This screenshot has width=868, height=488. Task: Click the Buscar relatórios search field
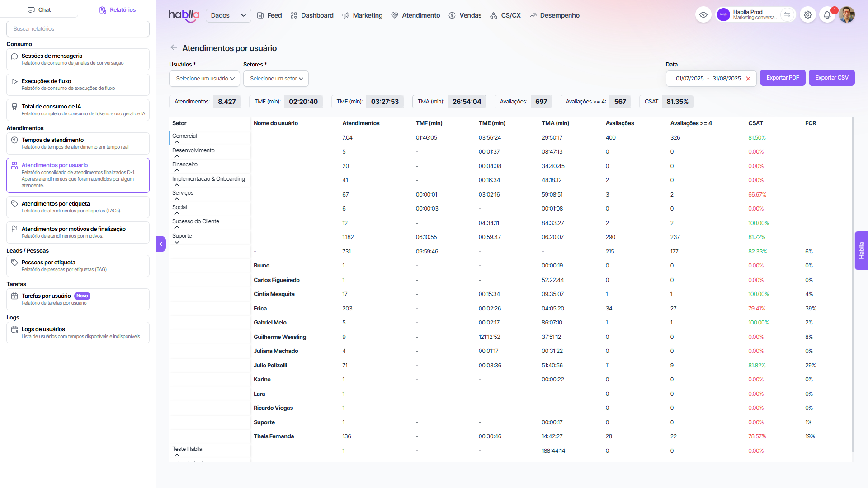point(78,29)
